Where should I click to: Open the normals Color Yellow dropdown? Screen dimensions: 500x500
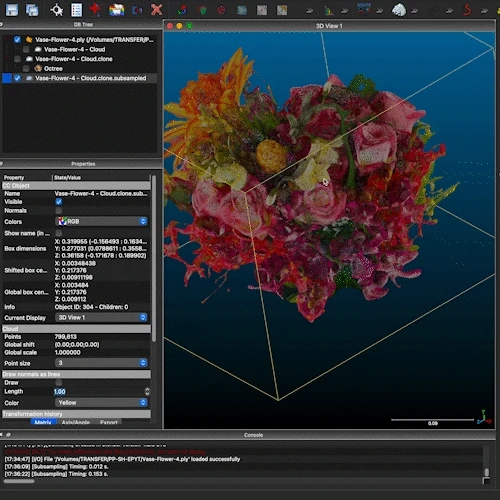(x=101, y=403)
